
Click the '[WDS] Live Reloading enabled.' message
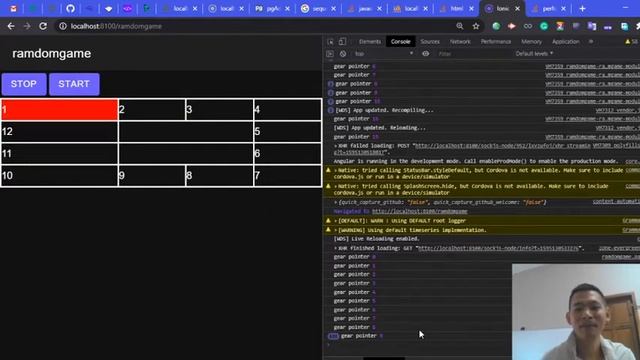click(x=376, y=239)
